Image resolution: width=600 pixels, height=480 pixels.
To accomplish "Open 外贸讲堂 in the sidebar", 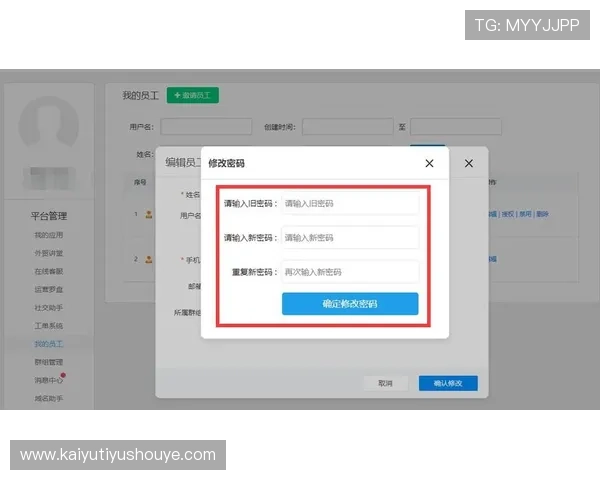I will [49, 253].
